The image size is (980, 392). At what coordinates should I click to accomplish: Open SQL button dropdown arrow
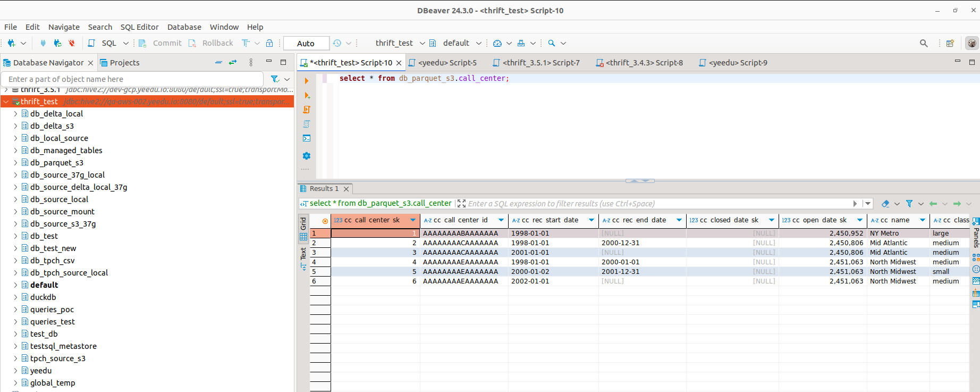tap(126, 43)
